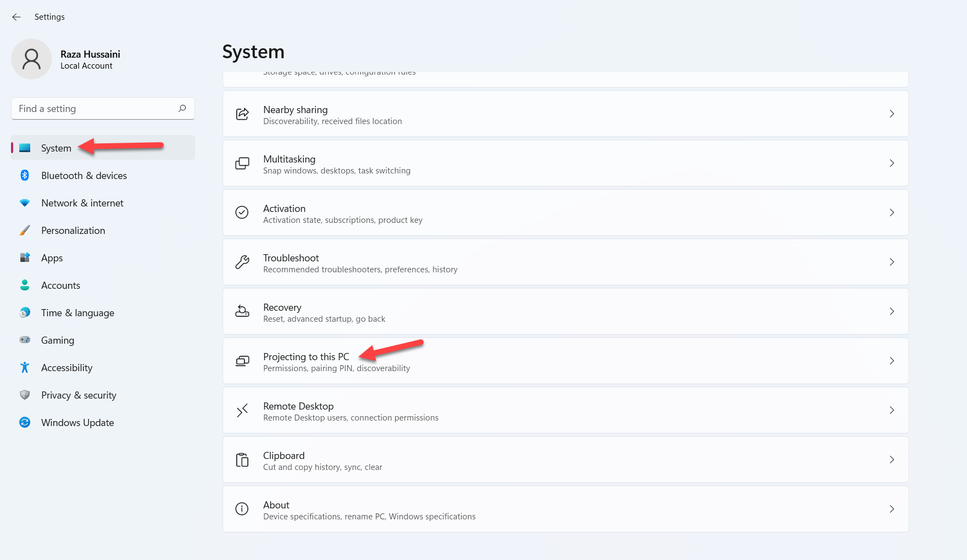Open Windows Update section
Viewport: 967px width, 560px height.
point(77,423)
